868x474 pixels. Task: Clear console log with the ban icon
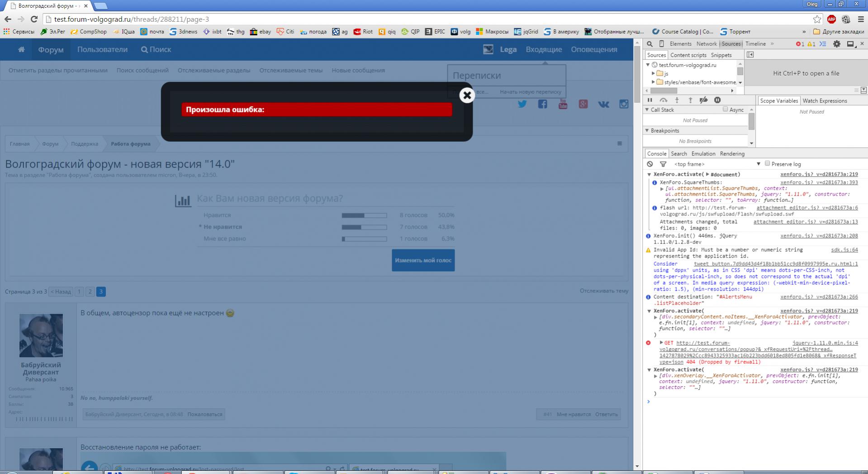coord(650,164)
